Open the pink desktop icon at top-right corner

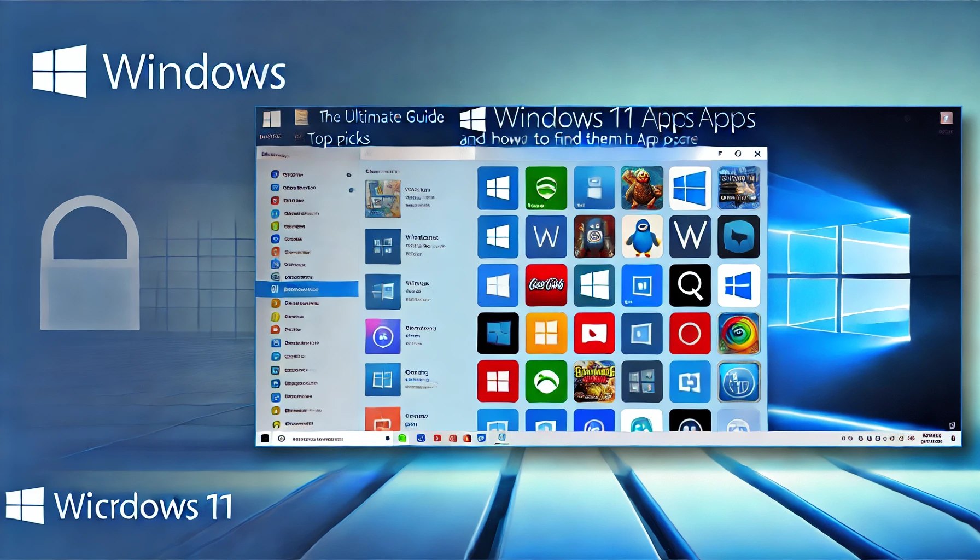[946, 118]
